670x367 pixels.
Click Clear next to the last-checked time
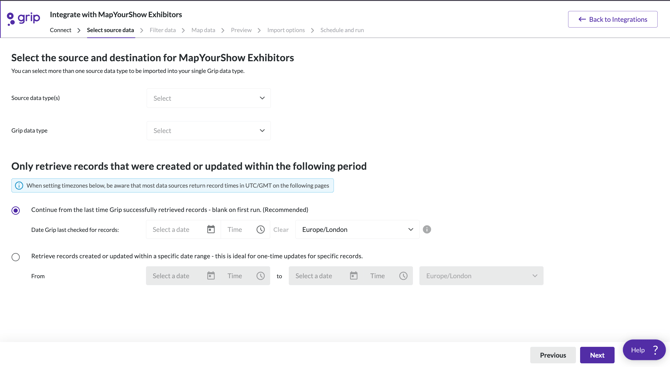(281, 229)
